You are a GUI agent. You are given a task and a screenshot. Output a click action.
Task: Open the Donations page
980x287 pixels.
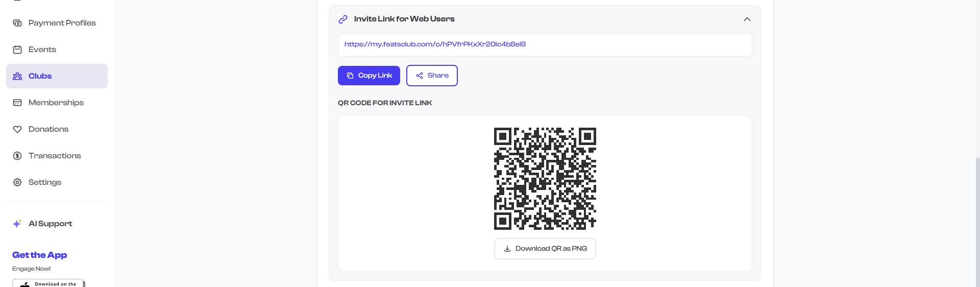click(57, 129)
